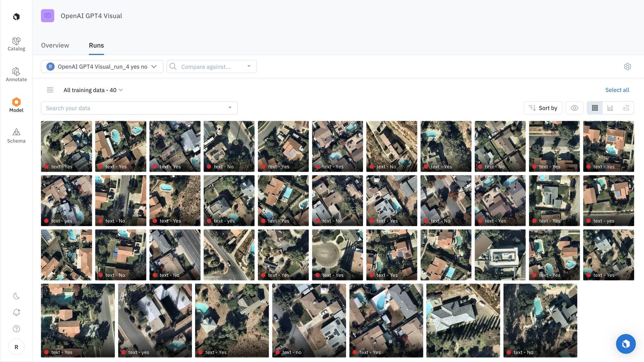This screenshot has width=644, height=362.
Task: Switch to bar chart view
Action: point(610,108)
